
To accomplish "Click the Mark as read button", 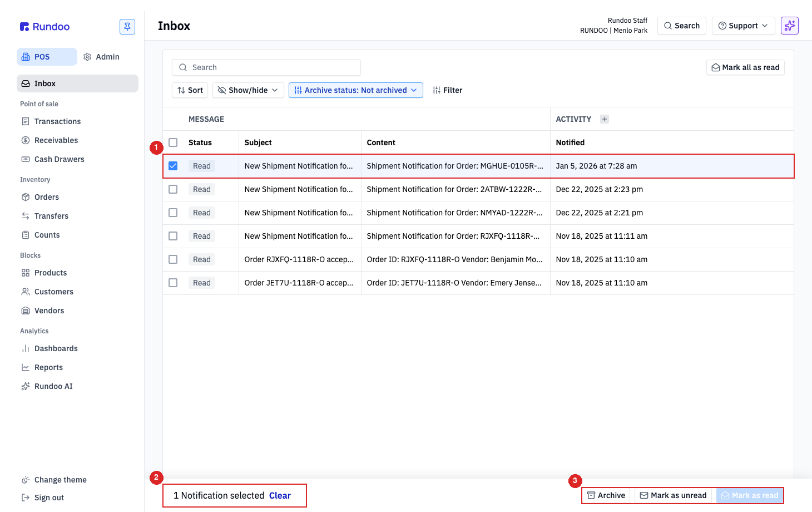I will (x=749, y=495).
